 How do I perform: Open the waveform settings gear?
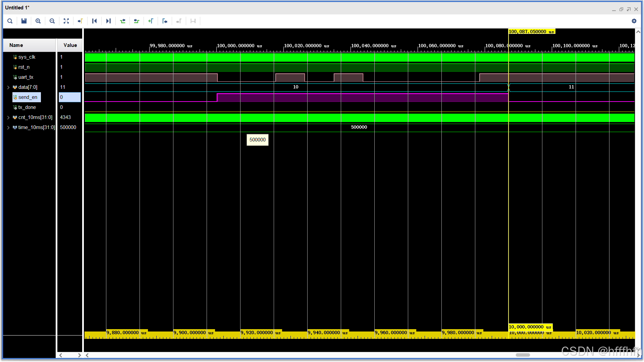pos(634,21)
